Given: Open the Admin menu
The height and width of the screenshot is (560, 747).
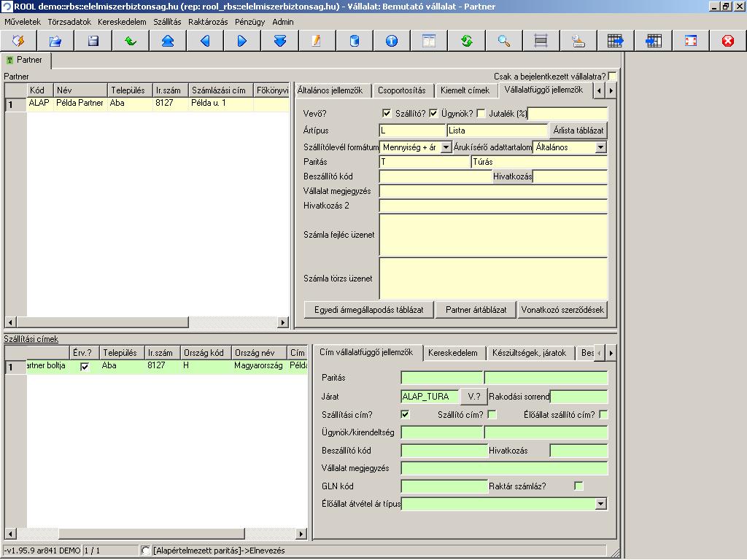Looking at the screenshot, I should click(x=283, y=22).
